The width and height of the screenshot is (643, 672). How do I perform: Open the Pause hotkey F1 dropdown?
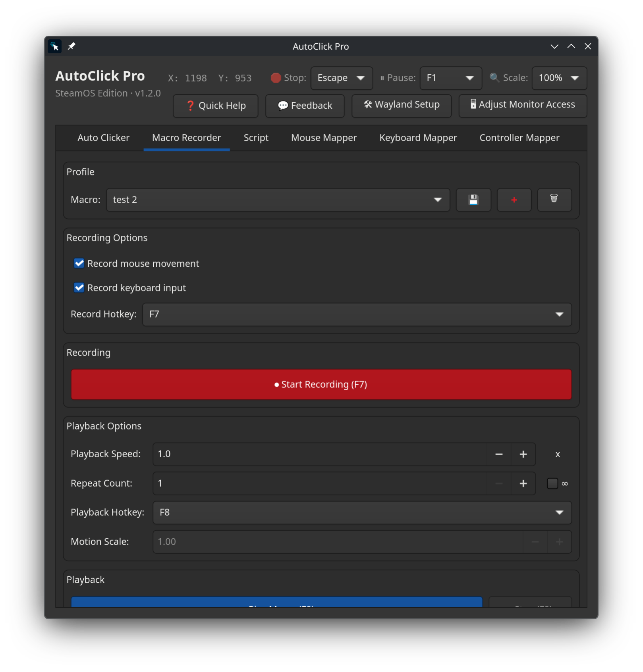pos(451,78)
